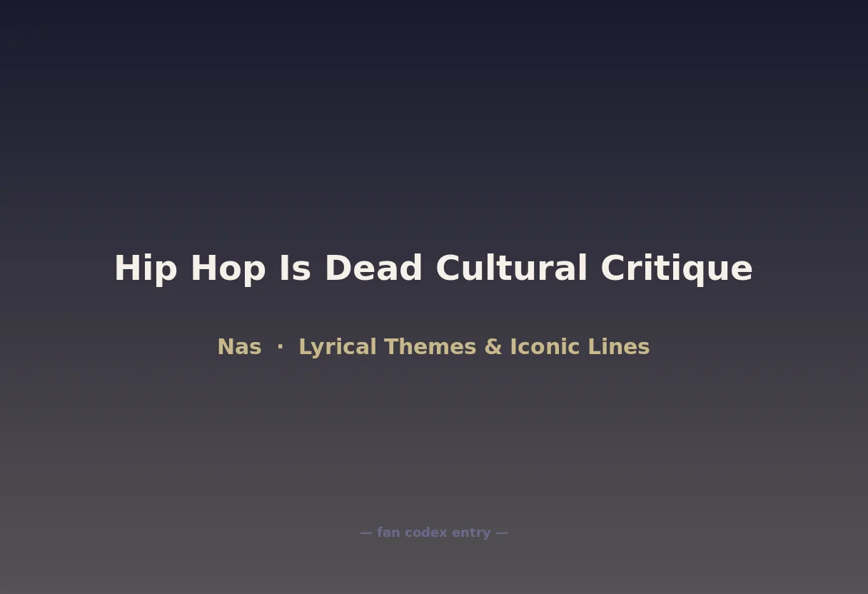Select the subtitle 'Nas · Lyrical Themes & Iconic Lines'
The image size is (868, 594).
433,347
